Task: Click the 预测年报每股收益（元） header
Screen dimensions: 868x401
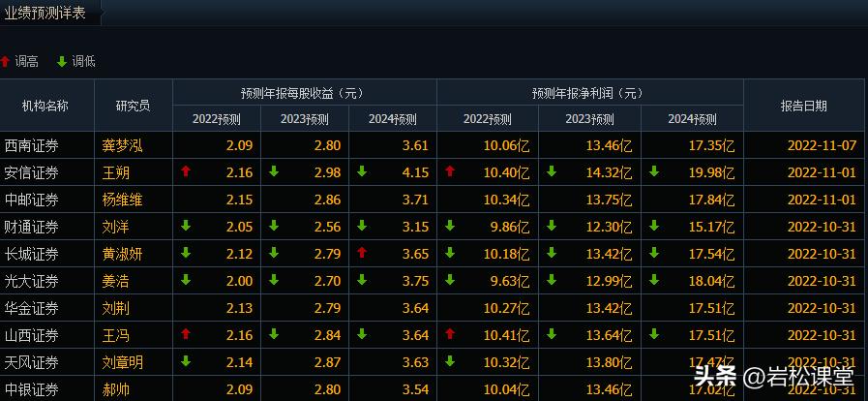Action: click(304, 93)
